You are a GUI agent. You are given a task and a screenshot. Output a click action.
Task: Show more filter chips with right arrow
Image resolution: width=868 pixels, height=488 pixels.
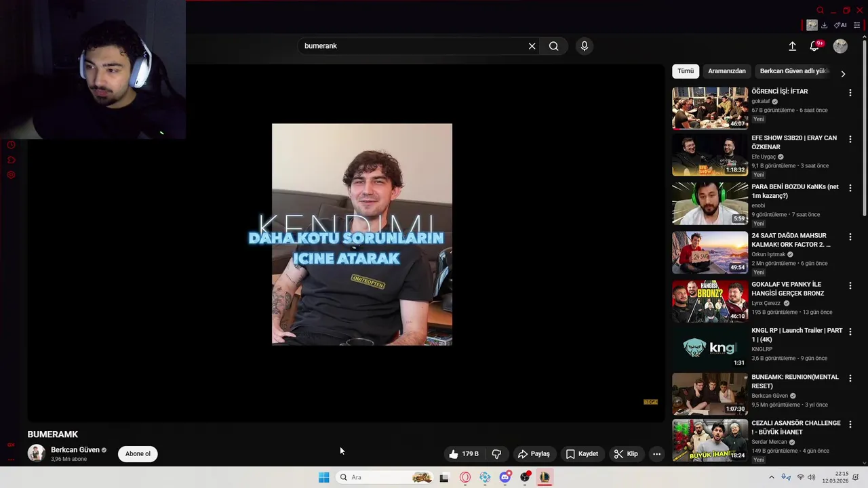coord(843,73)
